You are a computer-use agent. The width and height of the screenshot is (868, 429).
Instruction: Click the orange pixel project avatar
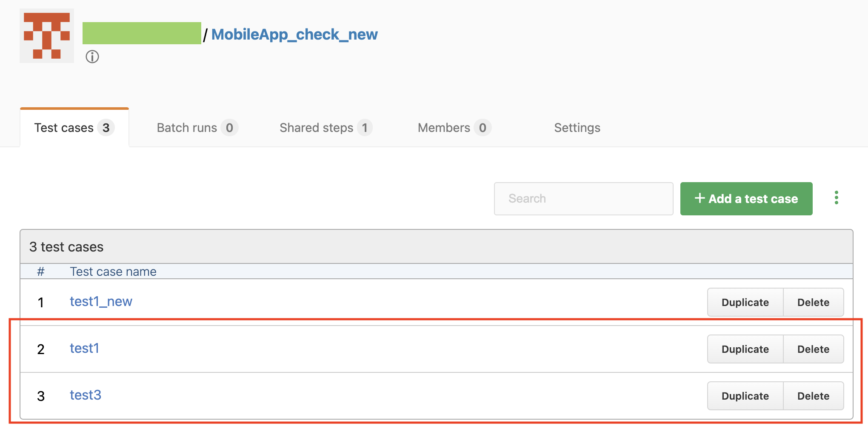tap(47, 36)
